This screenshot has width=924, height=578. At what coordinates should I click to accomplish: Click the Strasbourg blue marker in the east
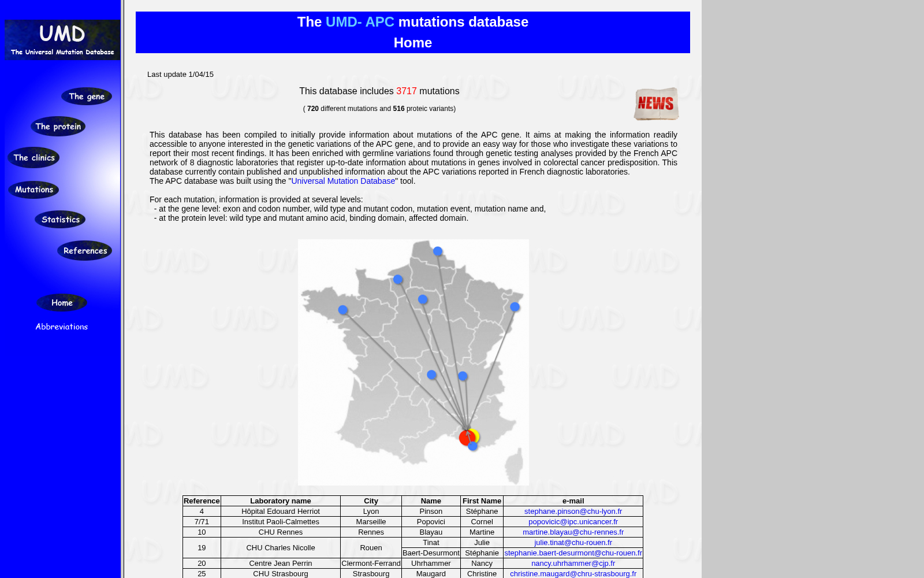pyautogui.click(x=515, y=307)
